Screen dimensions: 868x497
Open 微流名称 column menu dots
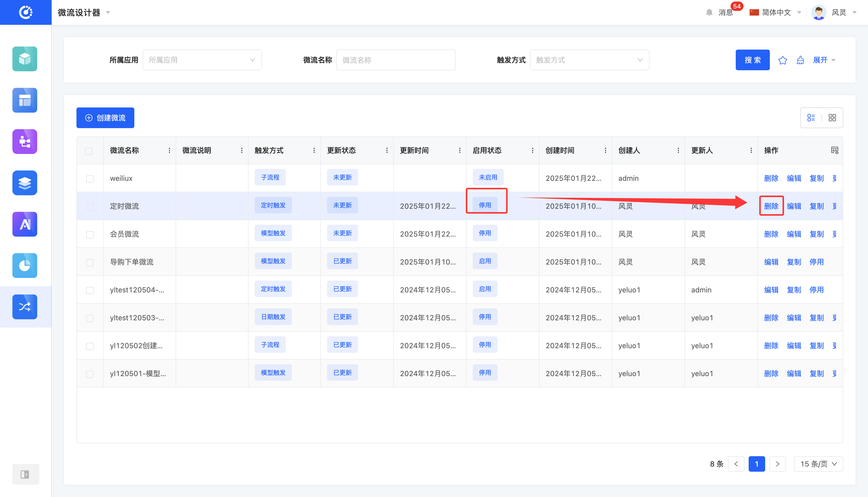[x=169, y=151]
